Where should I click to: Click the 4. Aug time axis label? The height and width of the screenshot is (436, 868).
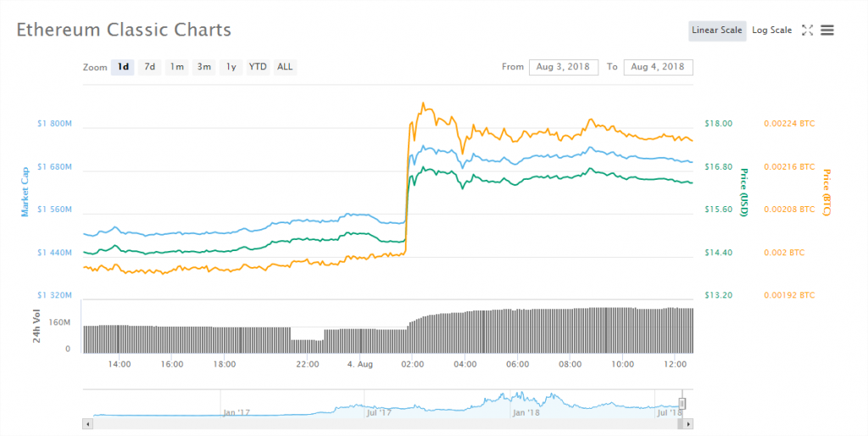coord(359,365)
